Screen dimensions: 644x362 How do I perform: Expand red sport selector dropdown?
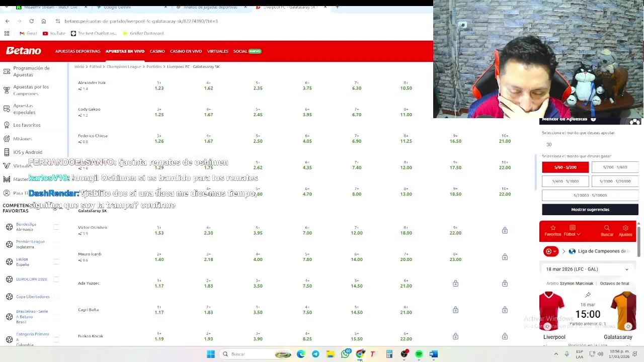551,251
